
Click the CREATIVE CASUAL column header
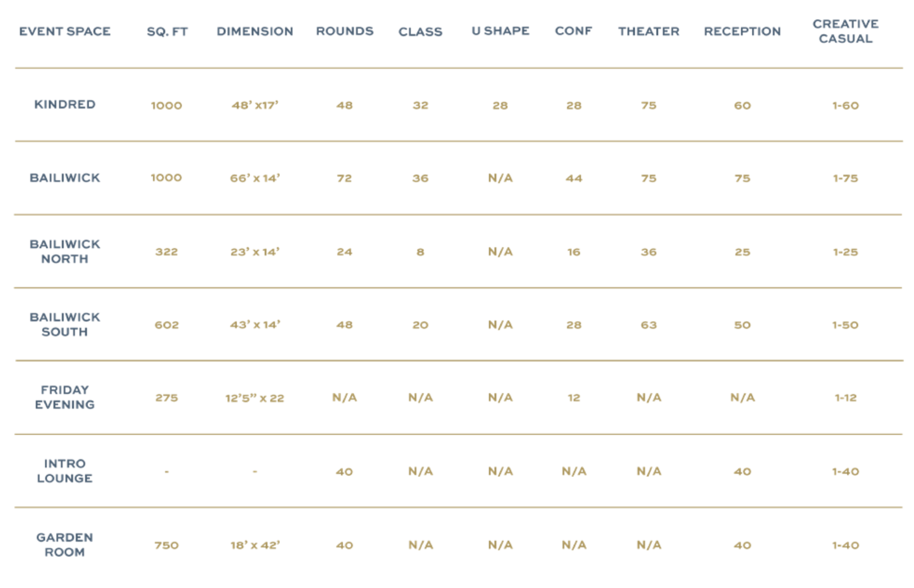click(x=845, y=31)
